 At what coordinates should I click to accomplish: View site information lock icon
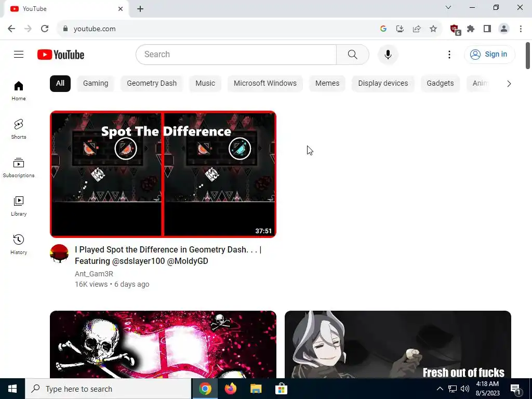(x=65, y=29)
